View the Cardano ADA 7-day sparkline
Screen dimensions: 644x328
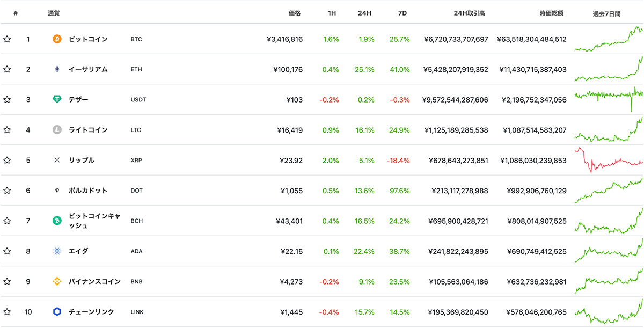click(609, 251)
